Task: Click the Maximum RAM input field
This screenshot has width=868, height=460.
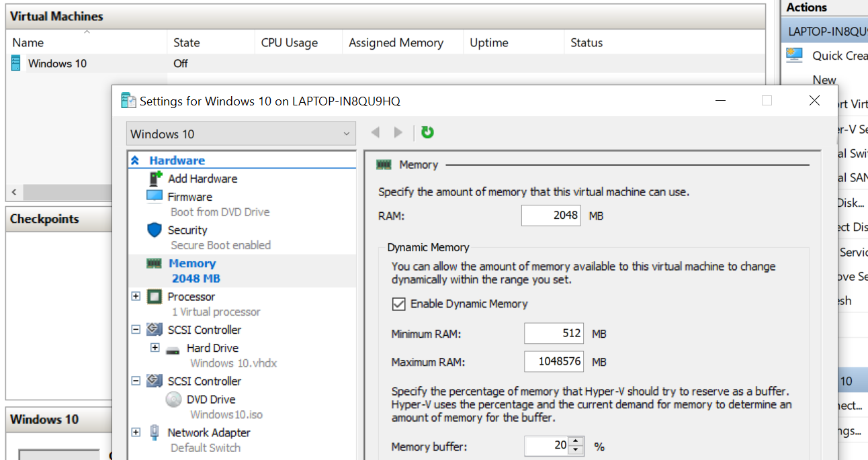Action: (554, 362)
